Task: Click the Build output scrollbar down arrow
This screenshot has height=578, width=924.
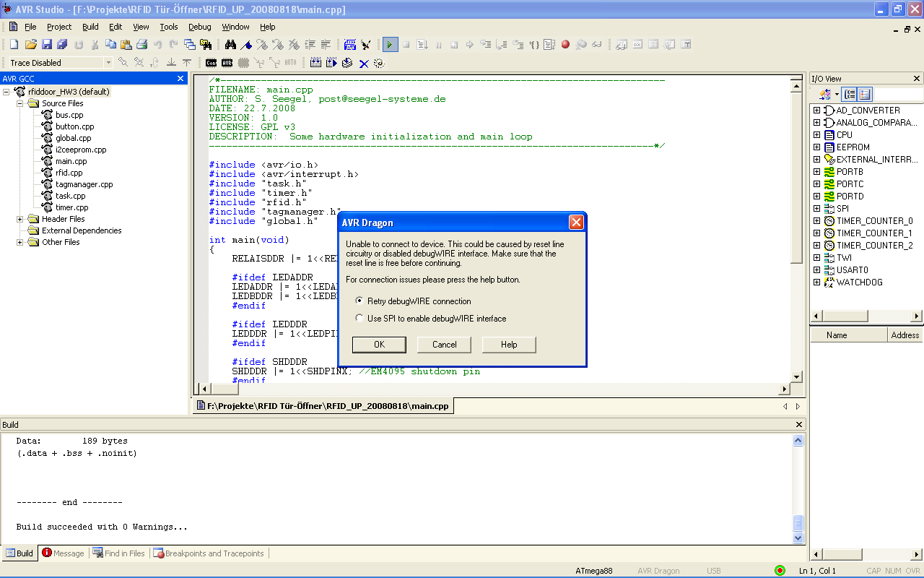Action: point(798,538)
